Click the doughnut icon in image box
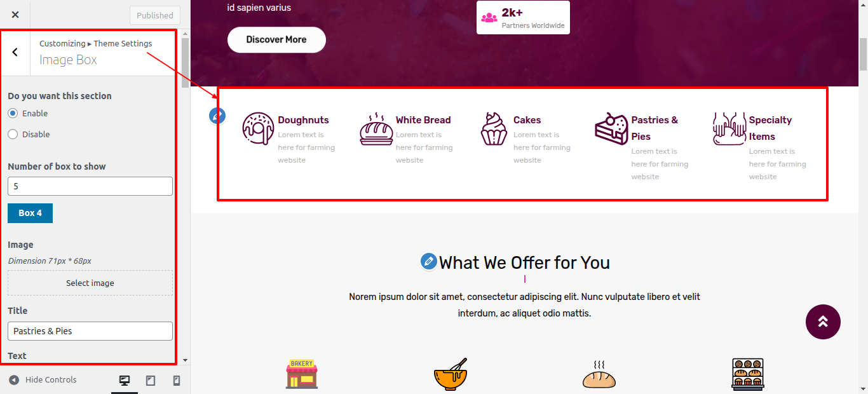 [259, 128]
